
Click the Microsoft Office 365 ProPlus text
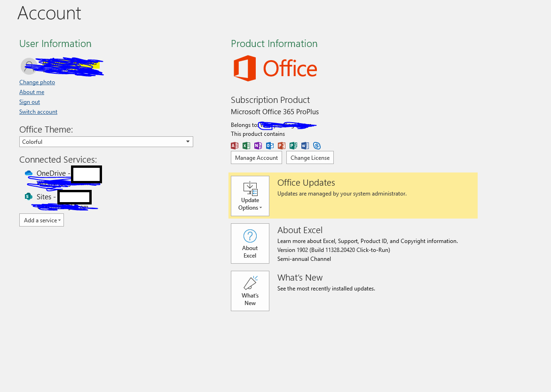point(275,112)
